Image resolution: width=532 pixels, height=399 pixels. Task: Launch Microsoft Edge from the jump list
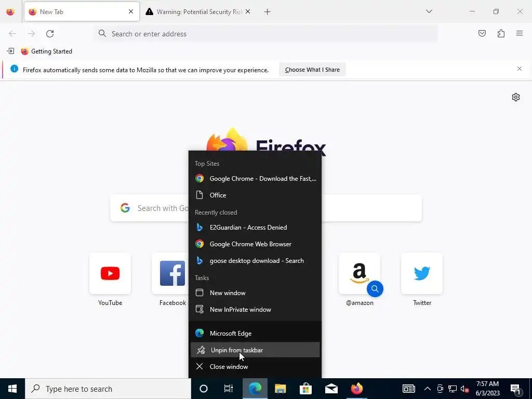tap(255, 333)
